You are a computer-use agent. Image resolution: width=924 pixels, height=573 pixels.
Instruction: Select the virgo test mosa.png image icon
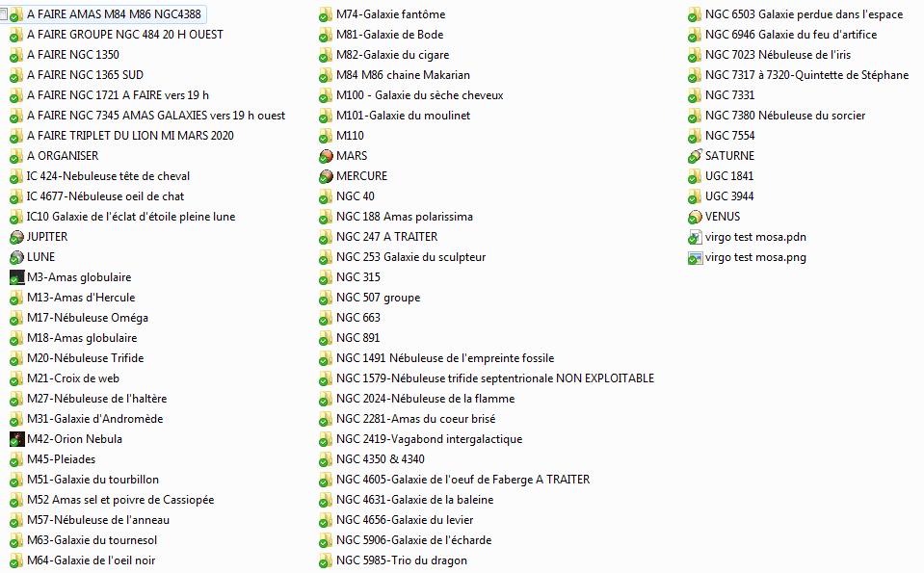[695, 257]
